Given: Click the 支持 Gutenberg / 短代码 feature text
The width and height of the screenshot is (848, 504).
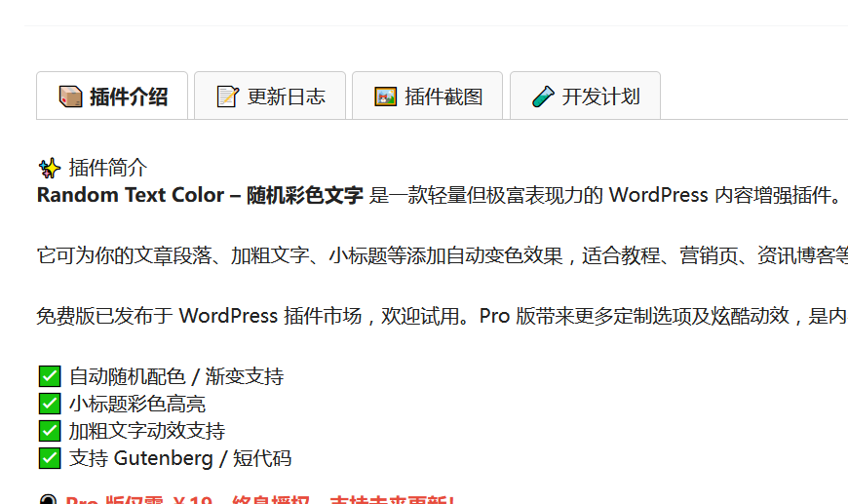Looking at the screenshot, I should point(180,458).
